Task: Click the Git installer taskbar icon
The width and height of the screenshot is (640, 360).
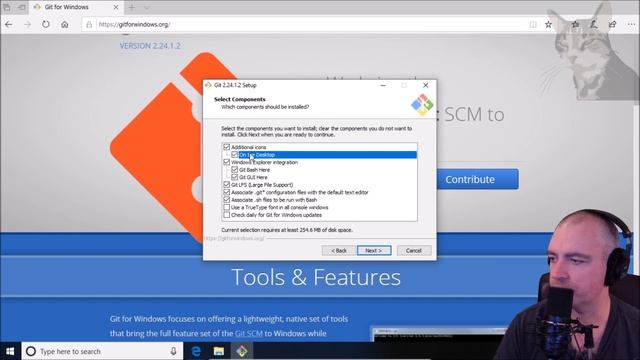Action: point(242,351)
